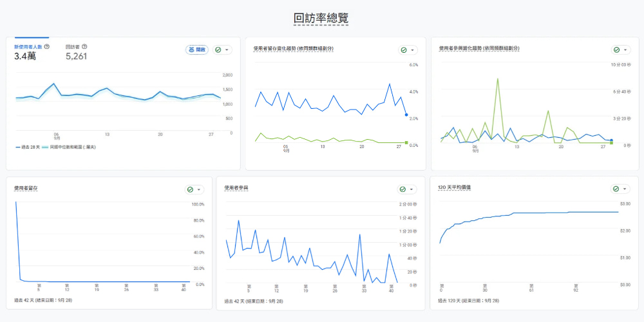This screenshot has height=322, width=644.
Task: Click the 回訪率總覽 page heading
Action: pos(321,19)
